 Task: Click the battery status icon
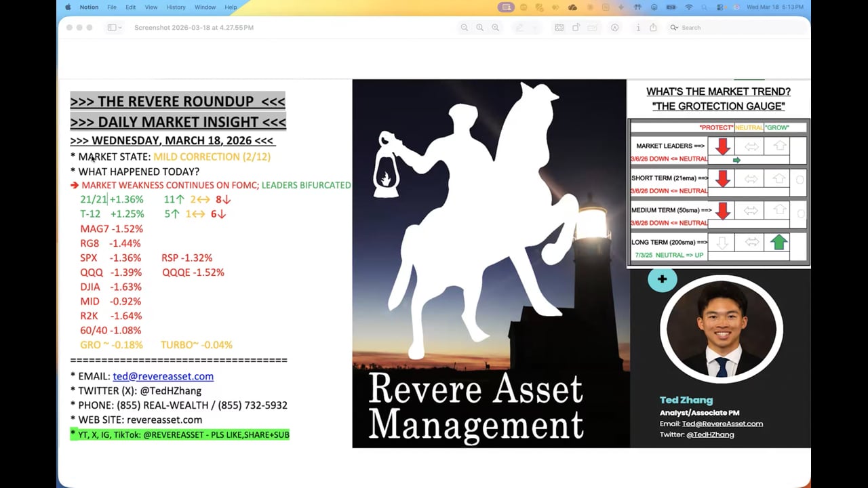tap(672, 7)
